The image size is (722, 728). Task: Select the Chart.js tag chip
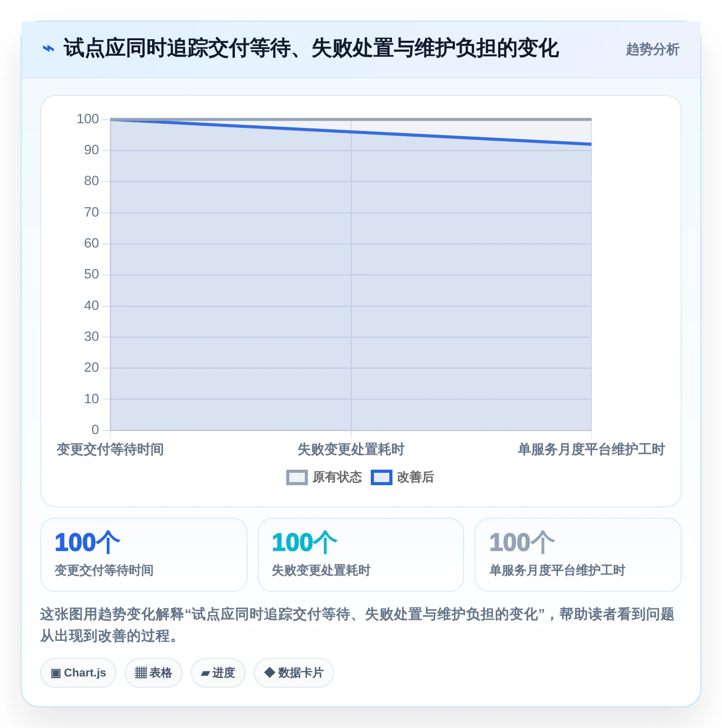coord(78,673)
